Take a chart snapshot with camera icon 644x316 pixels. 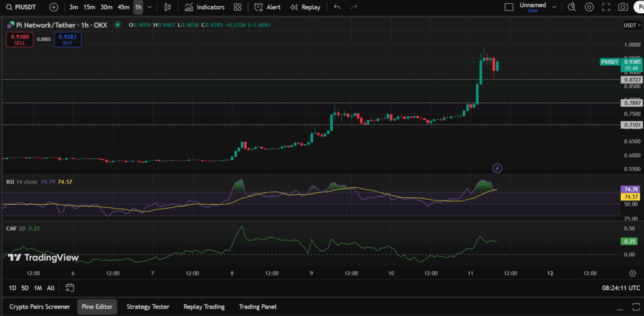coord(623,7)
